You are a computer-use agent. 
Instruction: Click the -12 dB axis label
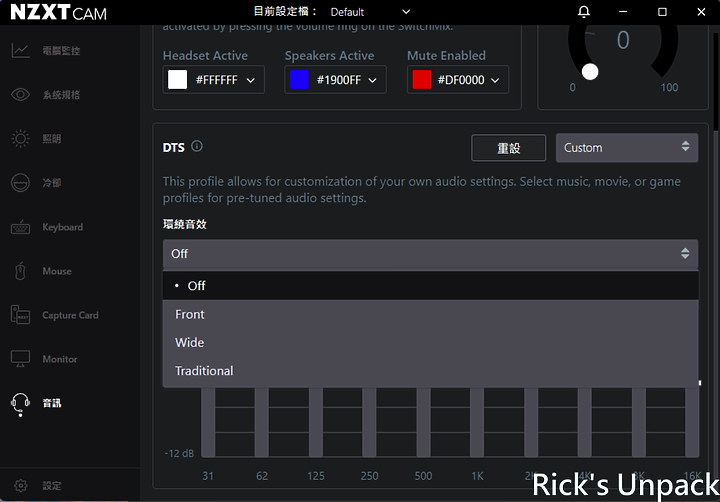coord(180,453)
